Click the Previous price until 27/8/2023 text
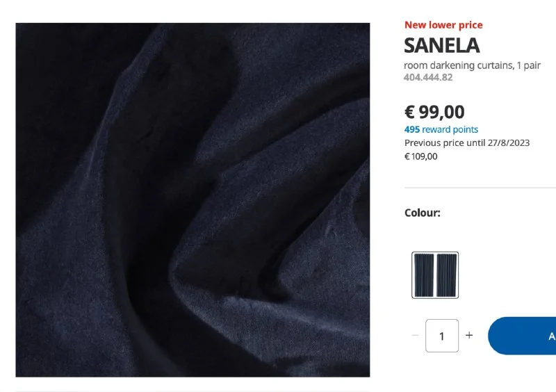The image size is (556, 392). pos(467,143)
